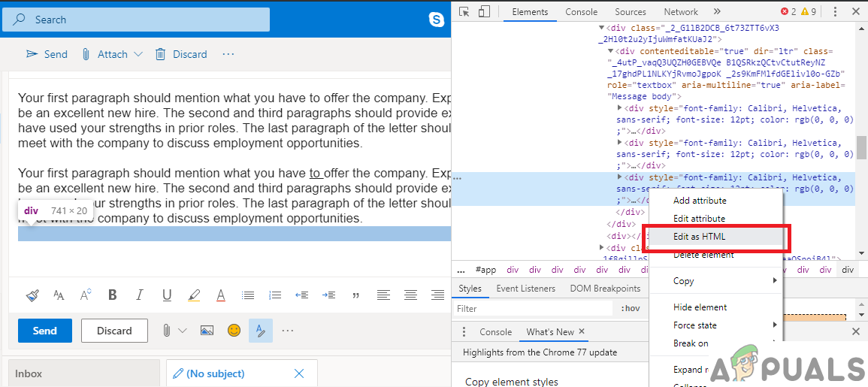Click the Styles Filter input
Screen dimensions: 868x387
[x=534, y=308]
